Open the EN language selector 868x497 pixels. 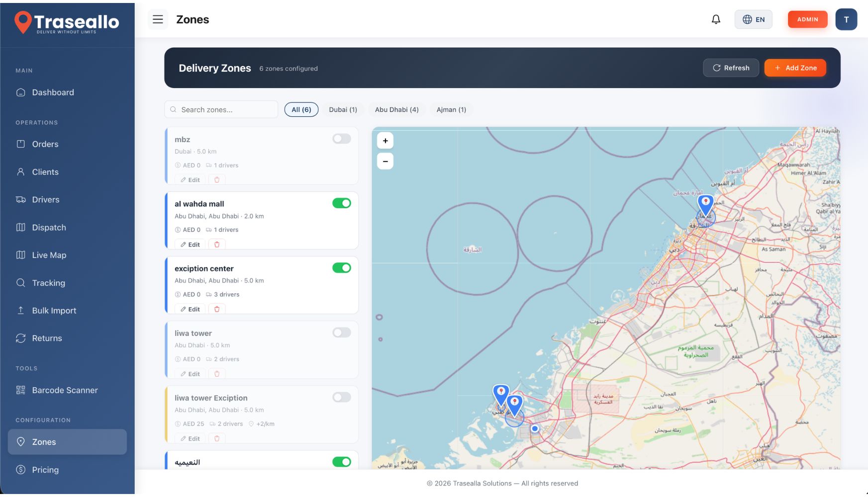coord(753,19)
